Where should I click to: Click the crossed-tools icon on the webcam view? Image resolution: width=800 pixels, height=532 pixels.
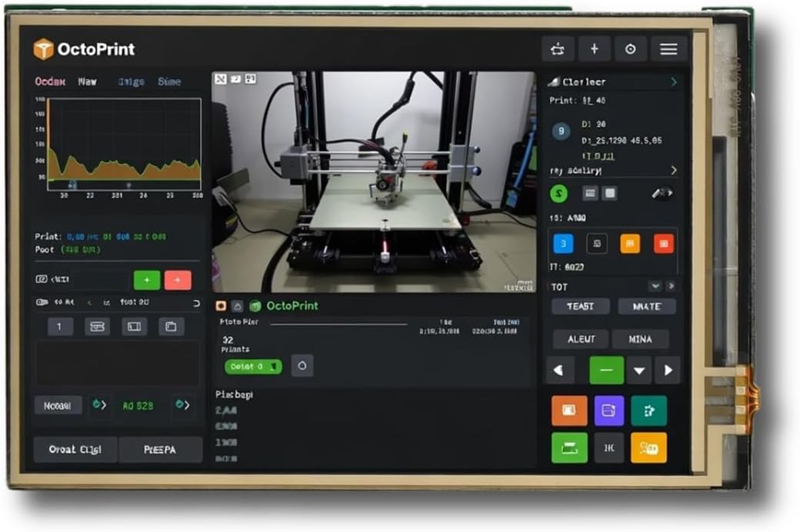[221, 79]
